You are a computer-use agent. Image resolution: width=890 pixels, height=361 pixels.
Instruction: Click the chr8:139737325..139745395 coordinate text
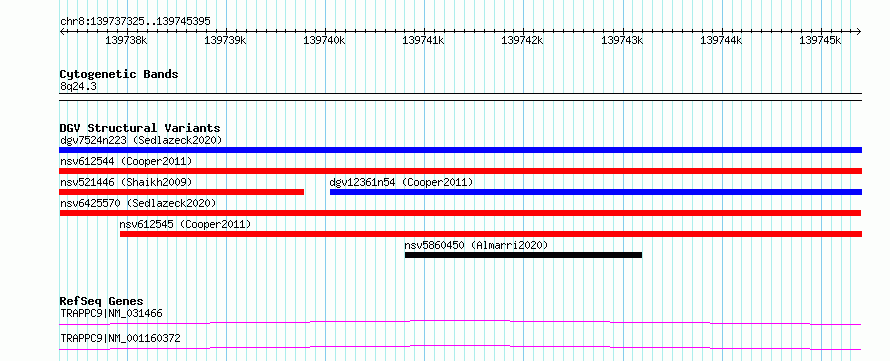coord(135,22)
